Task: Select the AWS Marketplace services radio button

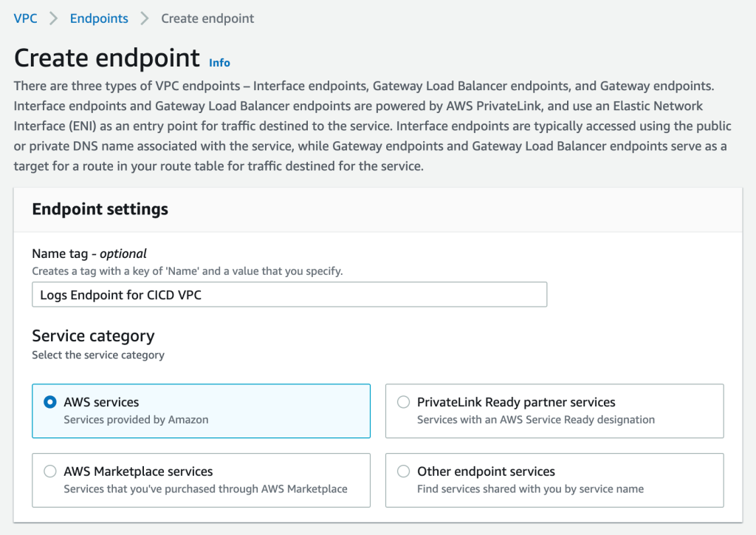Action: click(x=50, y=471)
